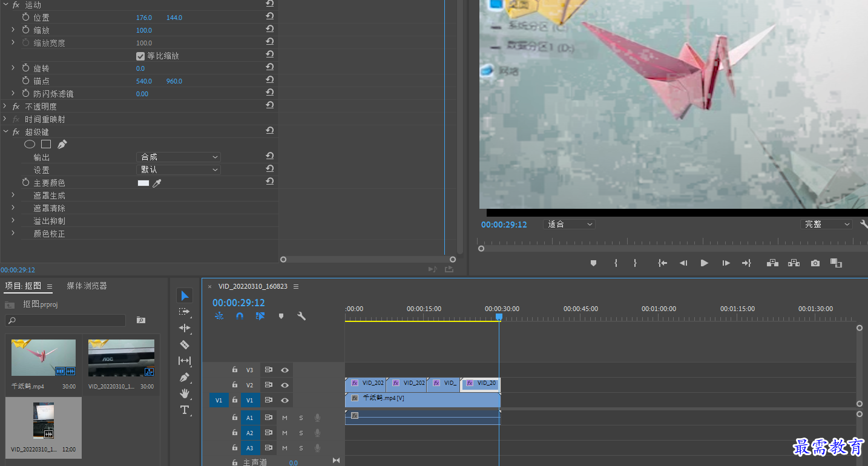Screen dimensions: 868x466
Task: Create ellipse mask under 超级键
Action: [30, 144]
